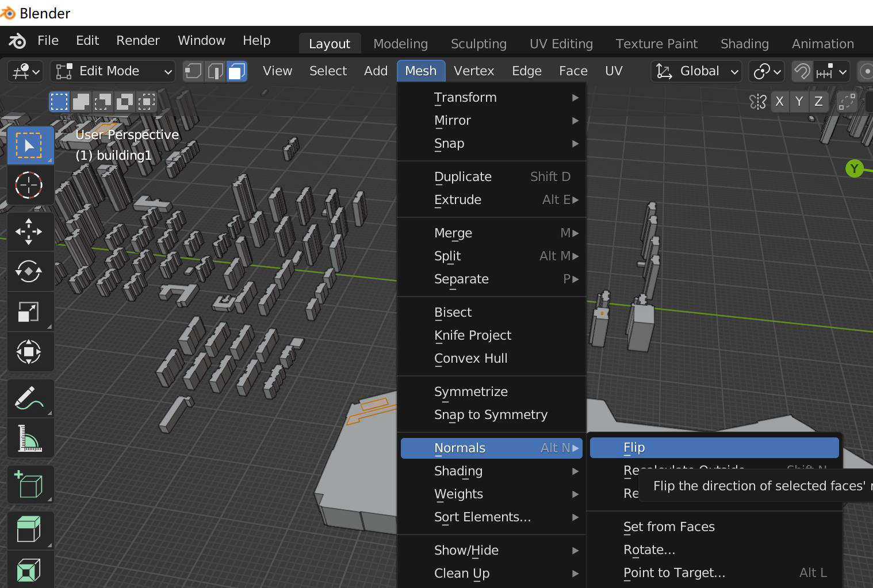The height and width of the screenshot is (588, 873).
Task: Switch to the Modeling workspace tab
Action: [400, 44]
